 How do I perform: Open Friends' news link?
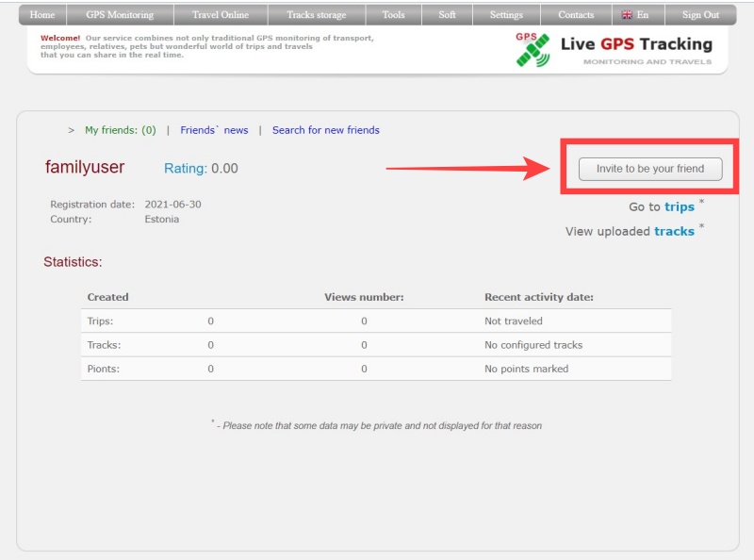(214, 130)
